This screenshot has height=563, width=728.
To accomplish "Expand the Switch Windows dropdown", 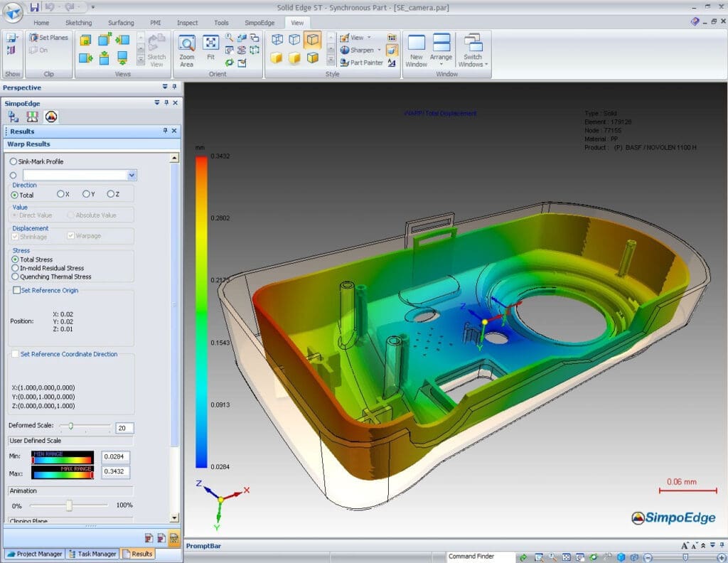I will 473,50.
